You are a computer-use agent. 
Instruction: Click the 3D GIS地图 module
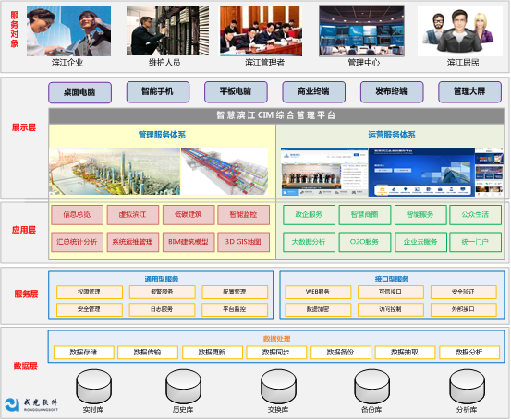pyautogui.click(x=243, y=242)
